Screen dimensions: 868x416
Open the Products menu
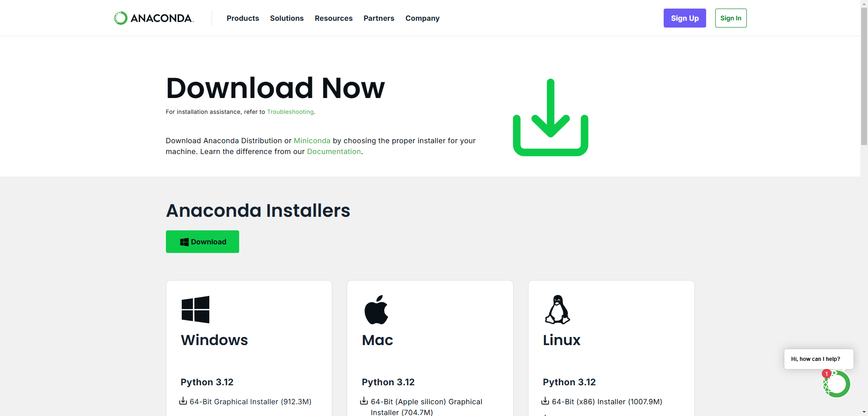coord(243,18)
